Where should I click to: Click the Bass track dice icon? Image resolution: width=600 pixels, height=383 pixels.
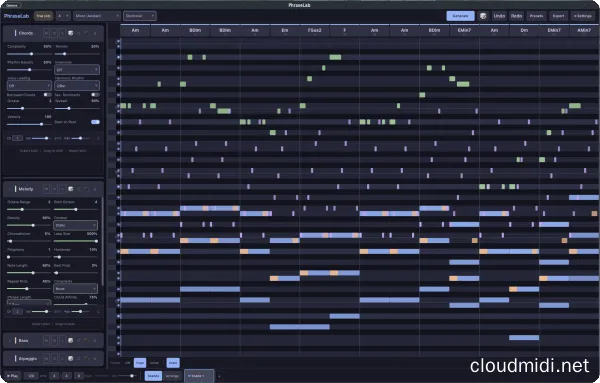[x=70, y=341]
